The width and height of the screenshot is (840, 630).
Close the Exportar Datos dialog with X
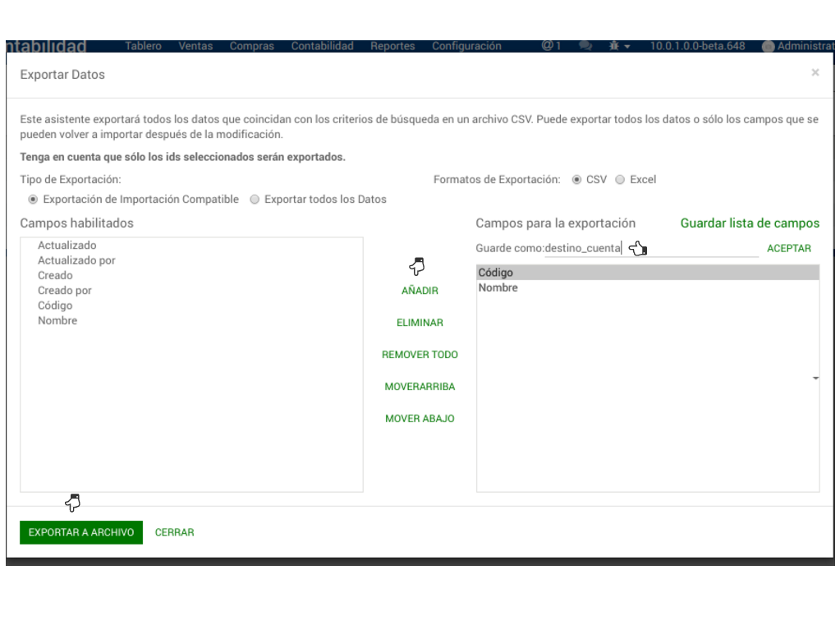coord(815,73)
